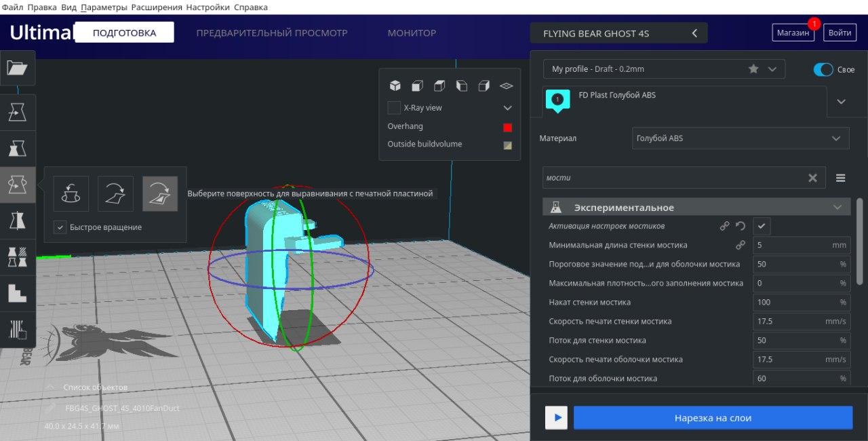Switch to МОНИТОР tab
Viewport: 868px width, 441px height.
[412, 33]
